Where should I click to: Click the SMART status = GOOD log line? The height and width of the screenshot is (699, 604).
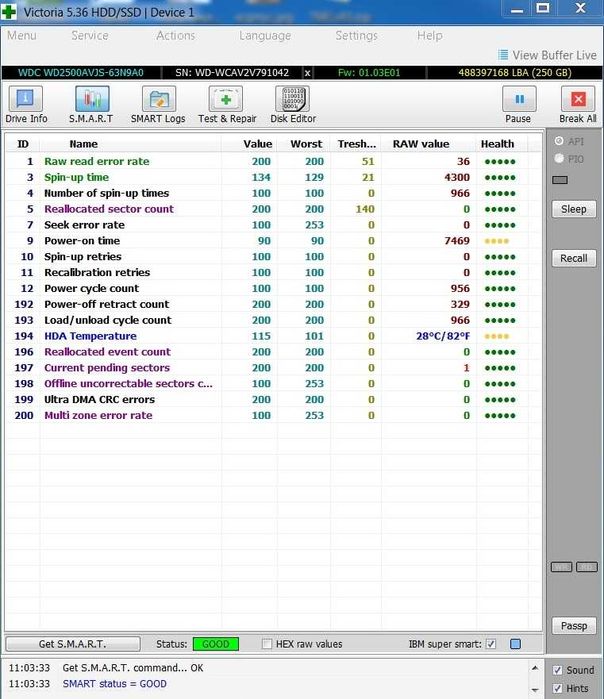tap(115, 684)
